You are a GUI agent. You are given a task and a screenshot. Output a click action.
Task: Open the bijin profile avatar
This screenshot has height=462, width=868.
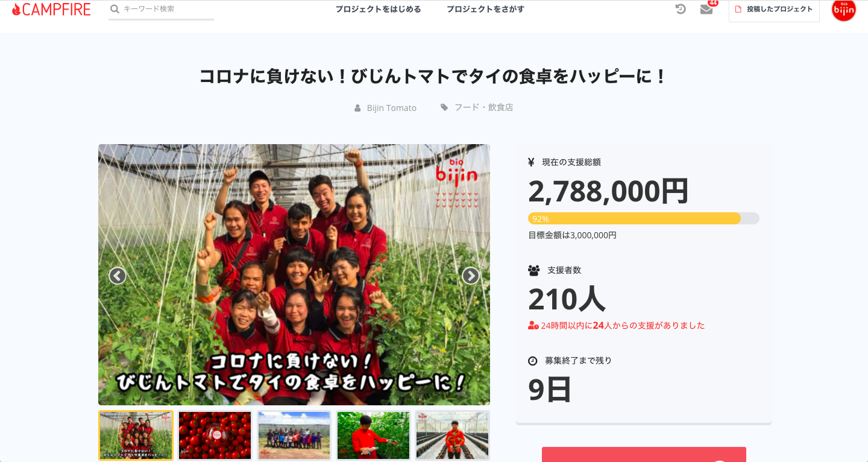point(843,10)
